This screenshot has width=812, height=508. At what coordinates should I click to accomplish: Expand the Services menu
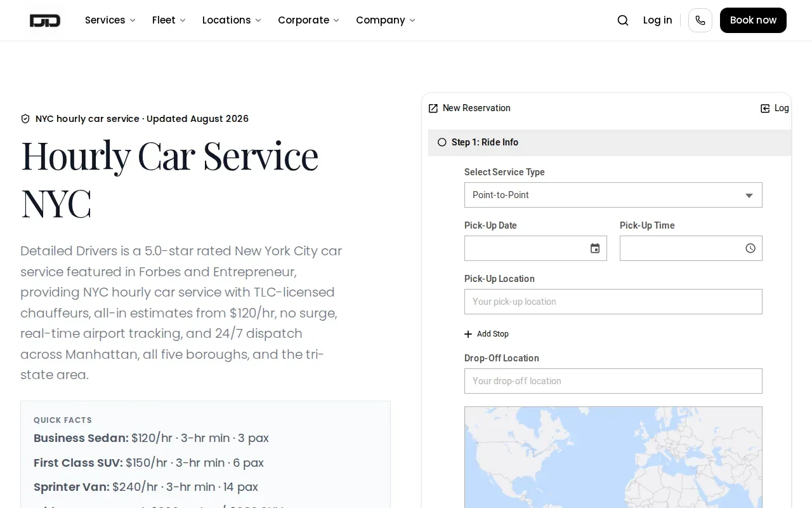click(x=110, y=20)
